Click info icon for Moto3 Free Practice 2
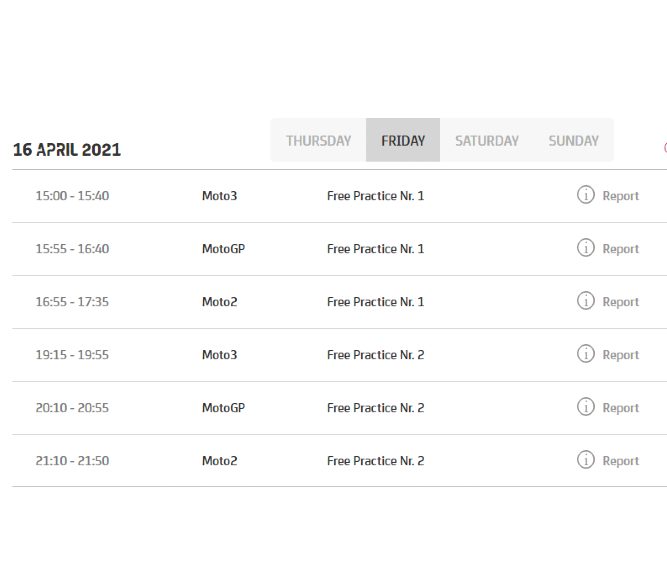 (586, 354)
